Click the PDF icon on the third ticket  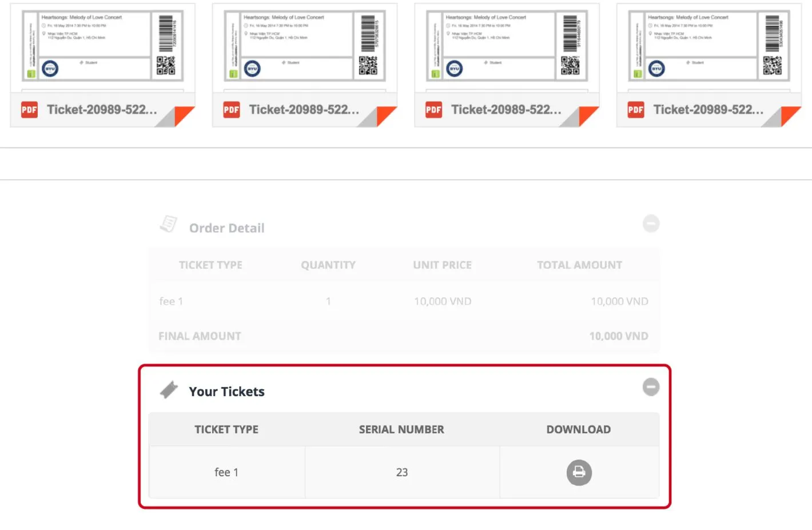tap(433, 109)
